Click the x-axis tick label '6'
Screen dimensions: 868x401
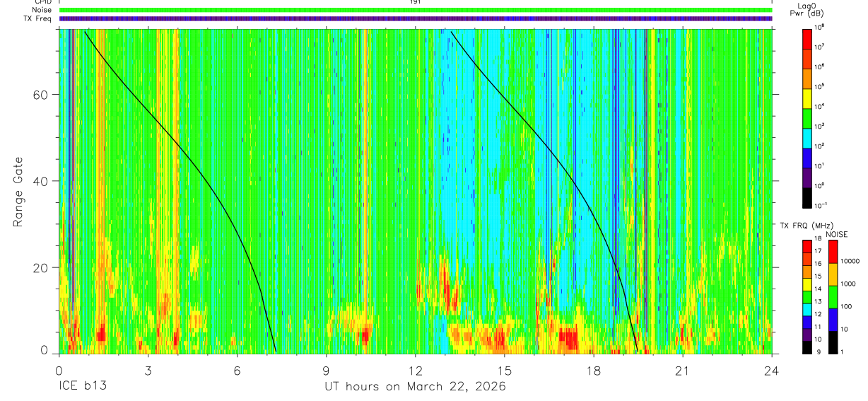[x=237, y=371]
